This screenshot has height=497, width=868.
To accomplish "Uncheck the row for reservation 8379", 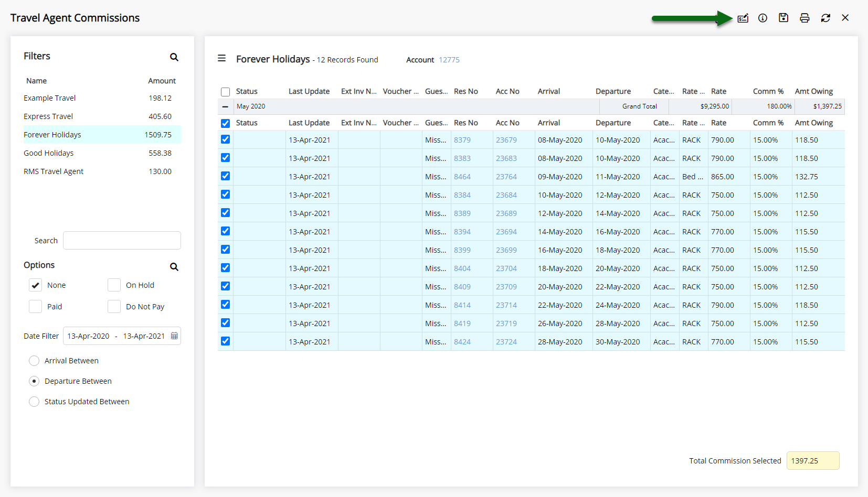I will pyautogui.click(x=226, y=139).
